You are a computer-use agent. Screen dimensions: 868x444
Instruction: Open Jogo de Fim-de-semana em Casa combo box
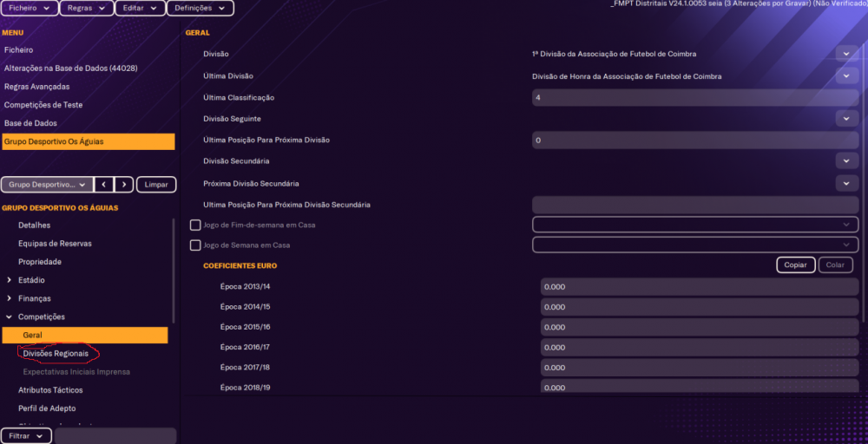tap(695, 225)
